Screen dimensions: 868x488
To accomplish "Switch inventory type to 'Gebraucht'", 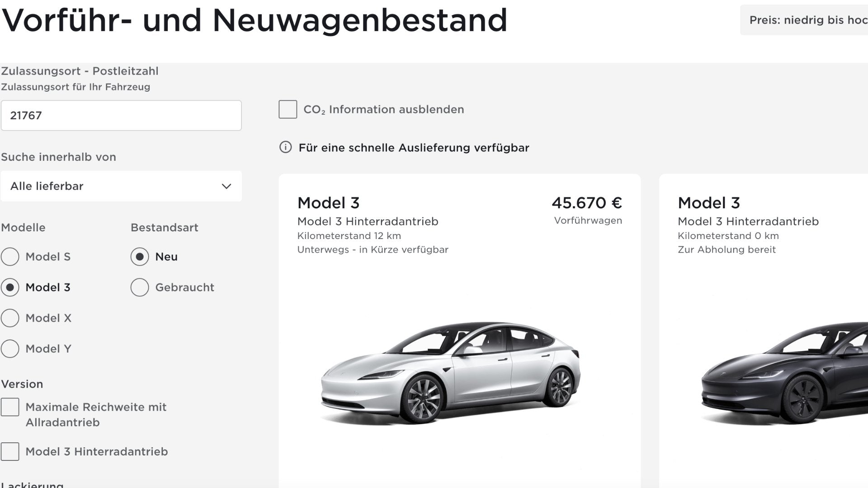I will coord(140,287).
